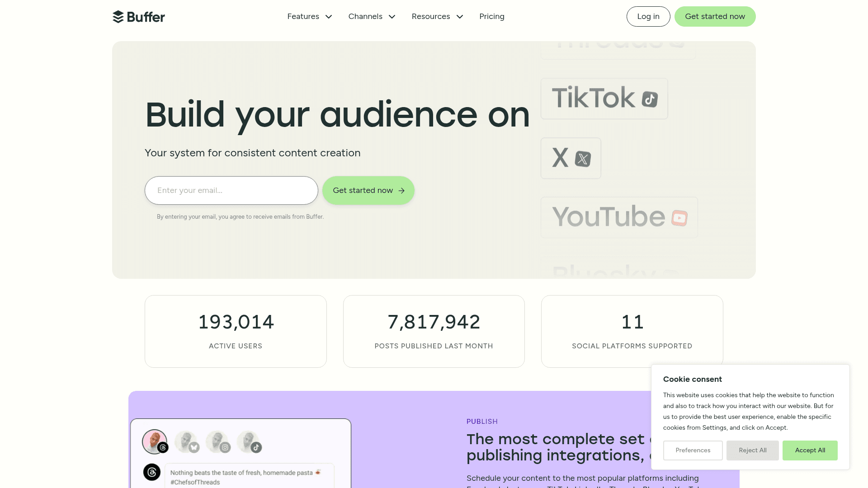Click the 11 social platforms supported card
The height and width of the screenshot is (488, 868).
click(632, 331)
